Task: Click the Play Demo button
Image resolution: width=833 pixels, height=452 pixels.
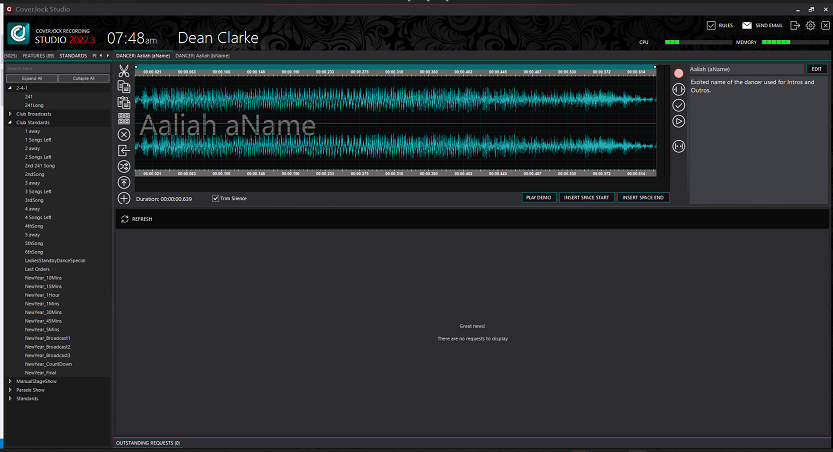Action: click(x=539, y=198)
